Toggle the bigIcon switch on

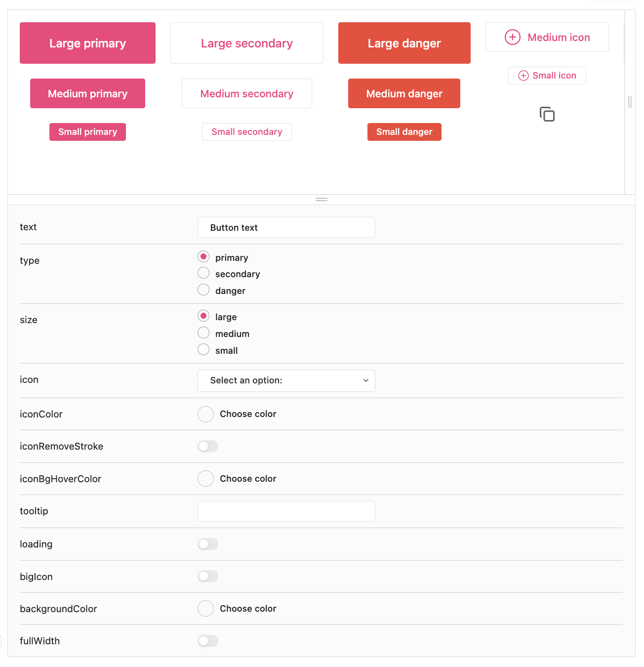coord(207,576)
